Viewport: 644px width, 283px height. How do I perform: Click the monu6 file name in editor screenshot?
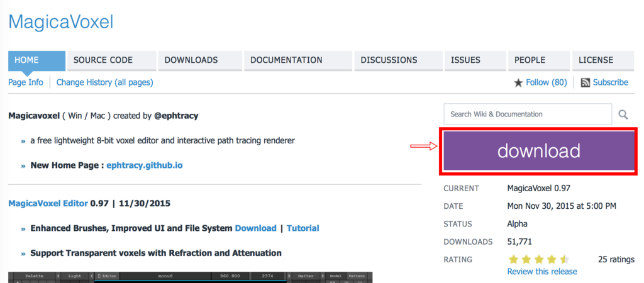click(166, 276)
